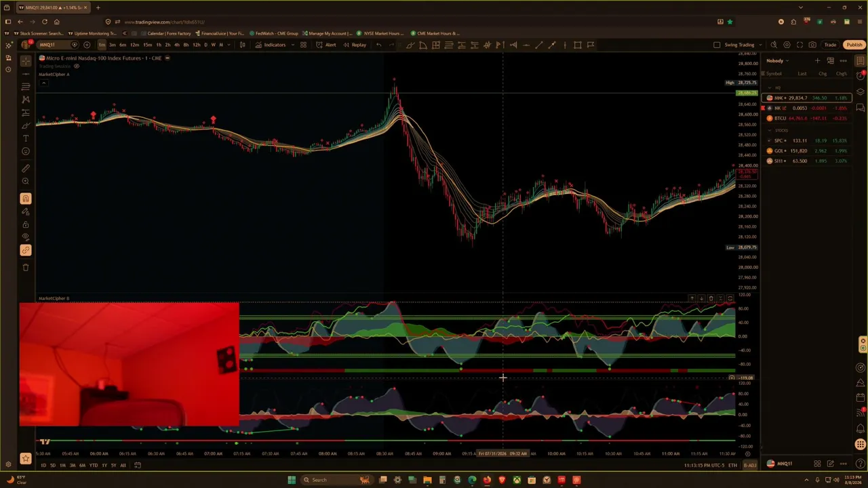The image size is (868, 488).
Task: Enter fullscreen mode
Action: click(800, 45)
